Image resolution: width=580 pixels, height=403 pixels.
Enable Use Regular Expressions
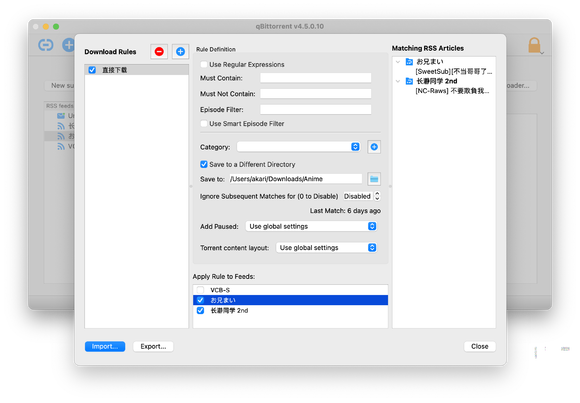click(203, 64)
